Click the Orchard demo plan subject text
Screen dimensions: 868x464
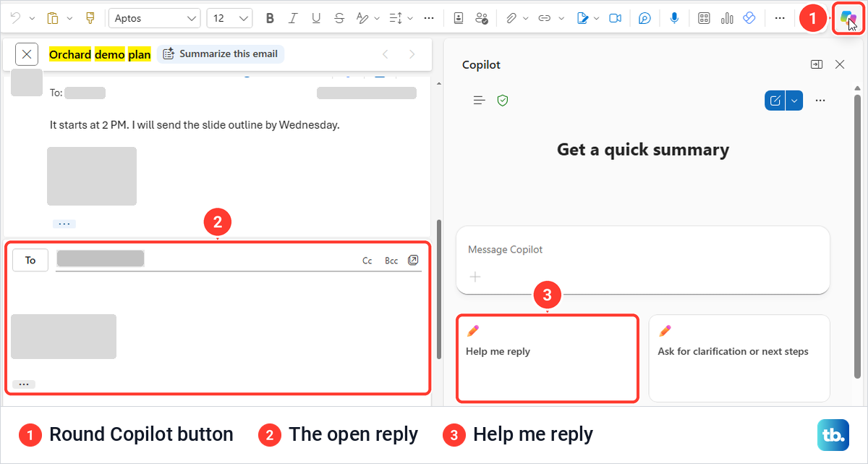tap(100, 54)
